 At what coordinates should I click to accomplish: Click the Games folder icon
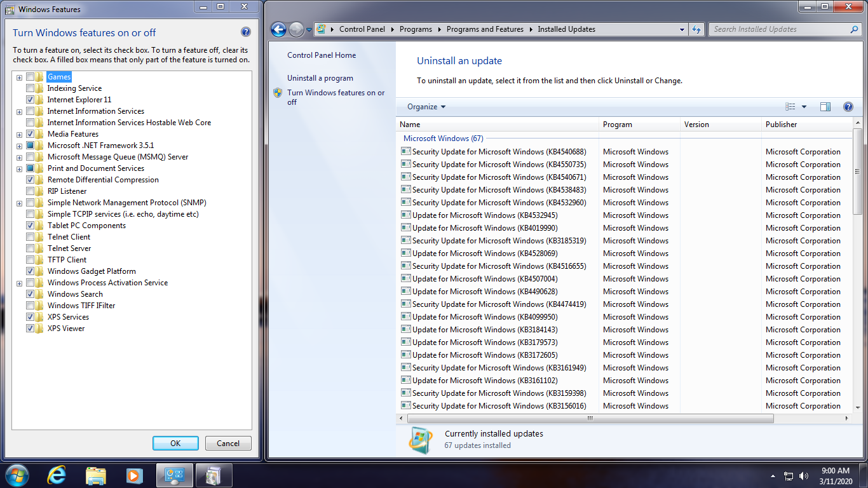[x=40, y=77]
